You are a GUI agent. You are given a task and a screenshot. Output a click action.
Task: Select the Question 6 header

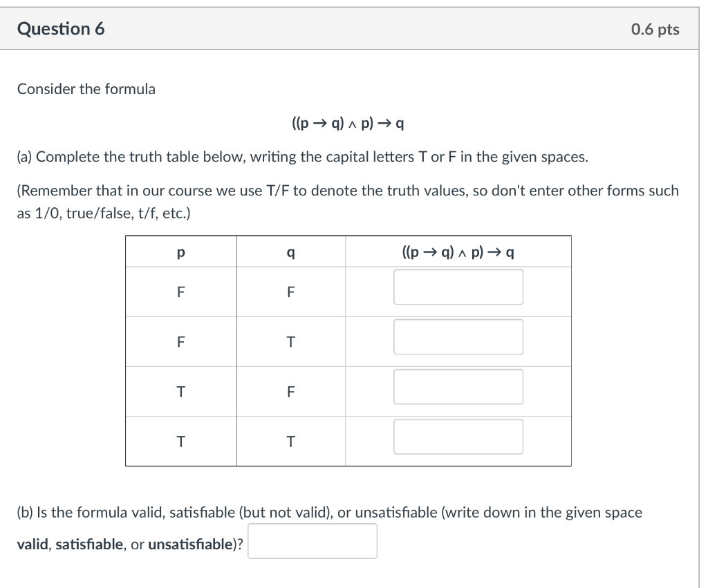(59, 29)
